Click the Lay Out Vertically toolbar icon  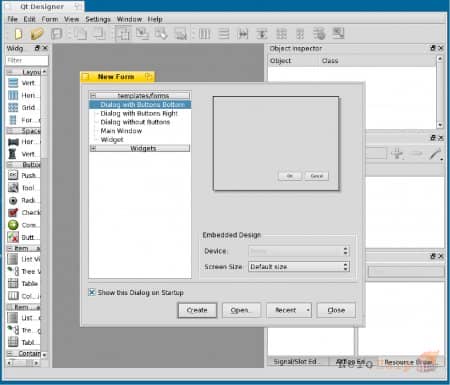[x=224, y=34]
